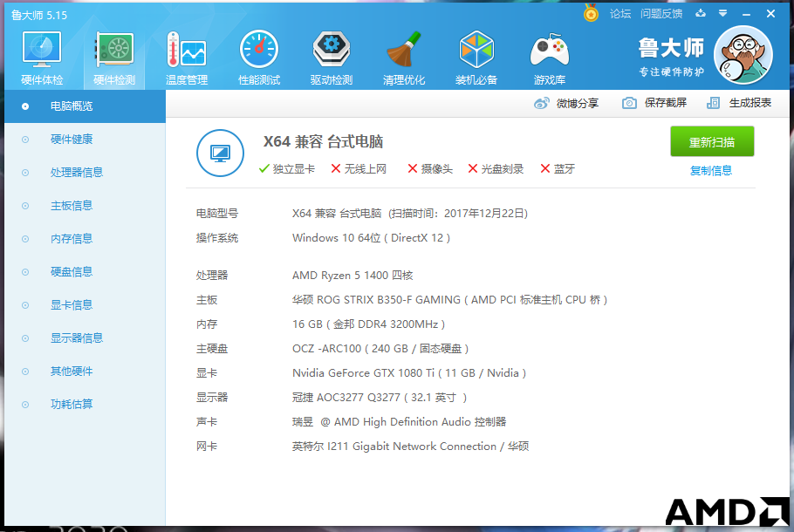Open the 硬件体检 hardware checkup tool
This screenshot has height=532, width=794.
point(42,58)
